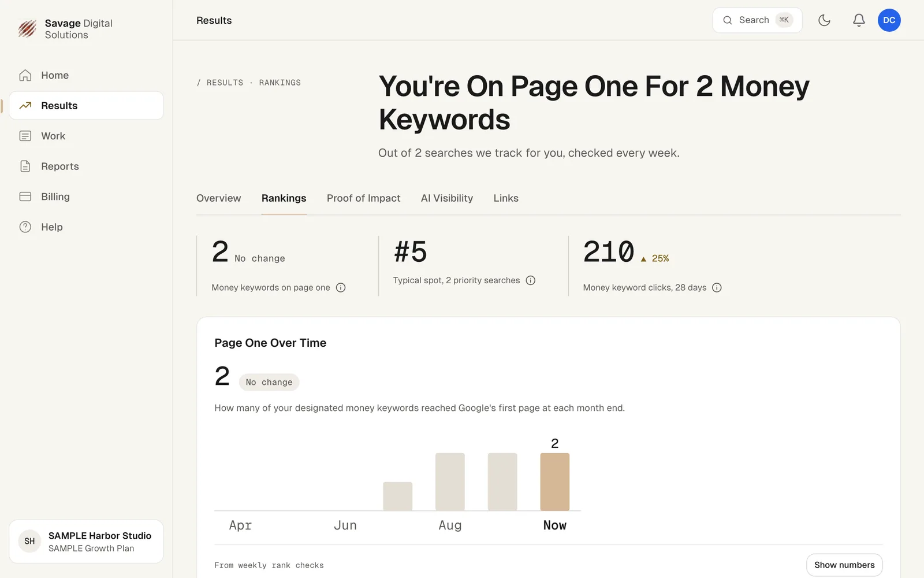Click the Aug axis label

[x=450, y=525]
